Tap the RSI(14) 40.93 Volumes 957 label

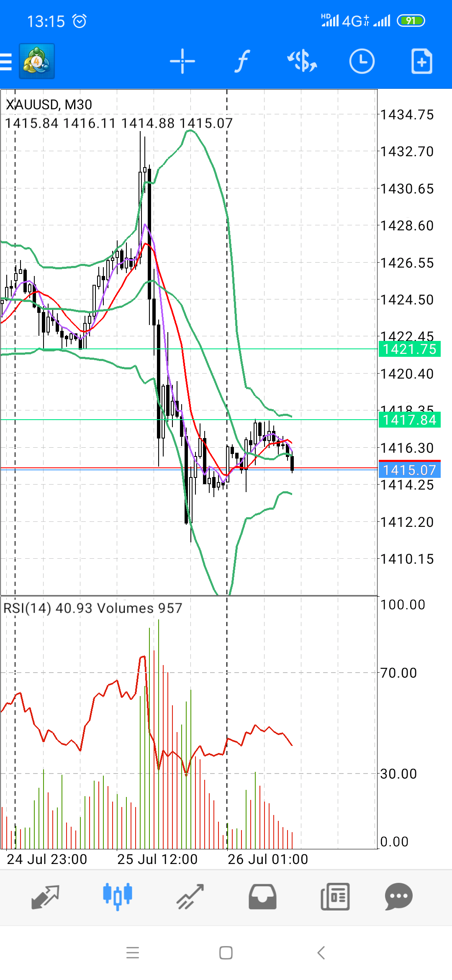tap(93, 608)
